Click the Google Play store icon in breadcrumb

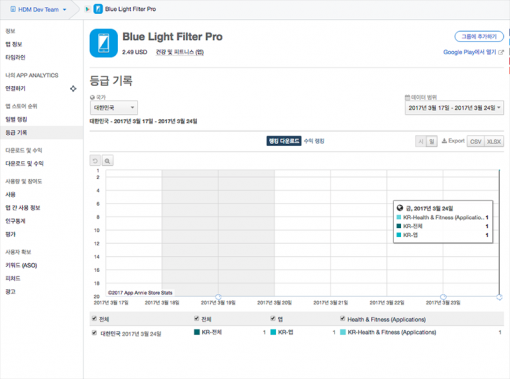[87, 9]
